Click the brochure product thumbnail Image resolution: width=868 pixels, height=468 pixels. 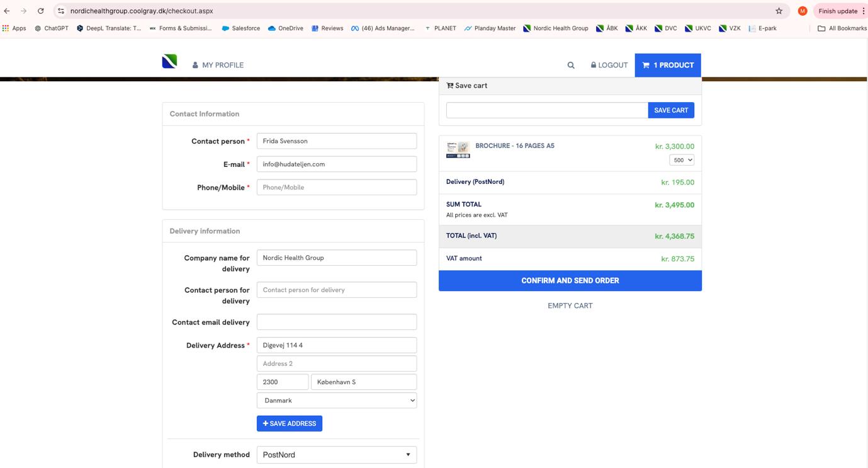[x=458, y=149]
